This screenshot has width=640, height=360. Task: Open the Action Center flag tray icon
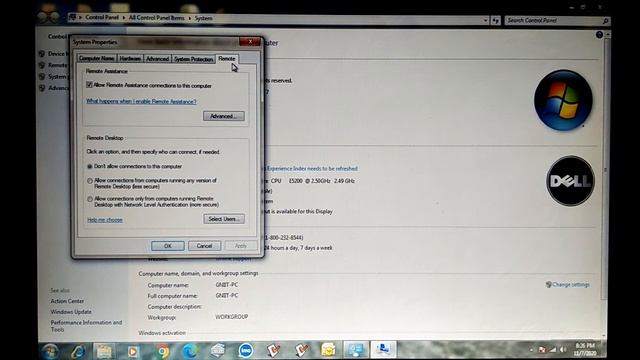(542, 350)
